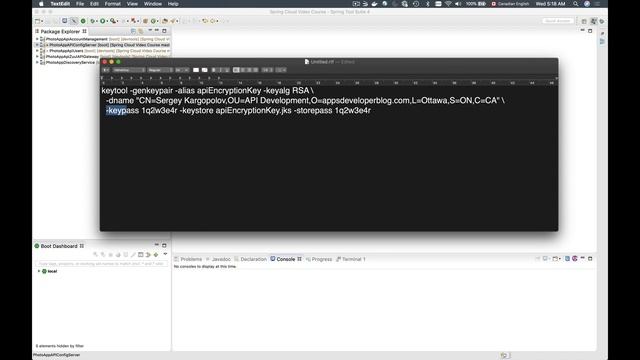Minimize the Package Explorer view

click(157, 31)
